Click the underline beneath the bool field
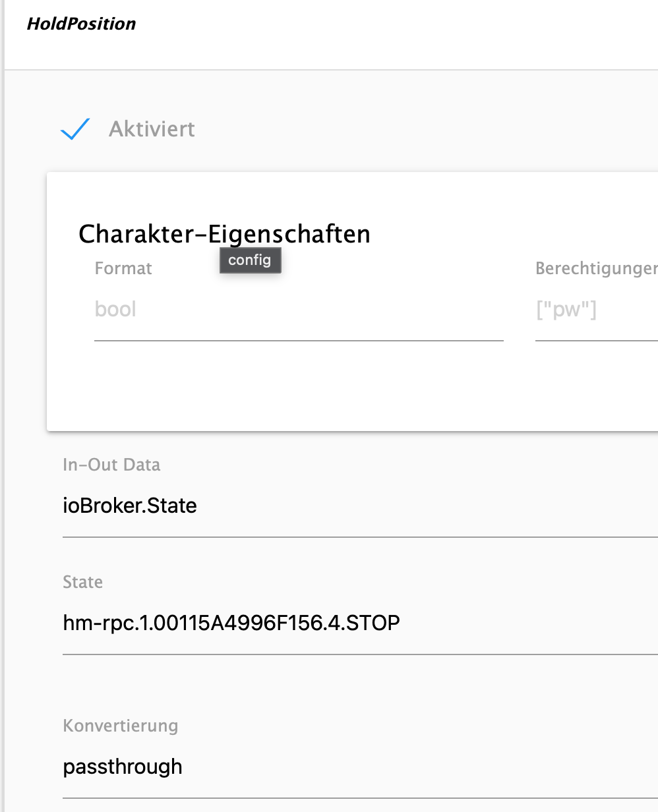 click(298, 340)
